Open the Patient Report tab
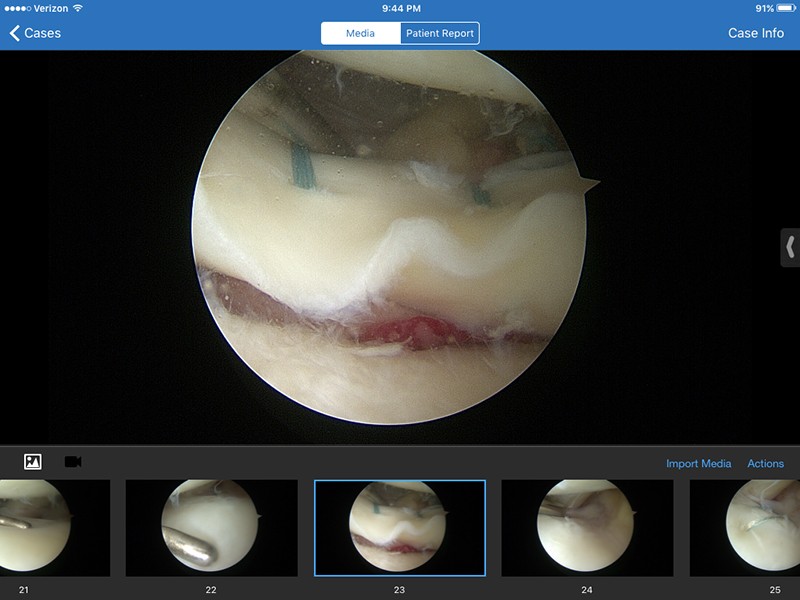Viewport: 800px width, 600px height. pyautogui.click(x=440, y=33)
